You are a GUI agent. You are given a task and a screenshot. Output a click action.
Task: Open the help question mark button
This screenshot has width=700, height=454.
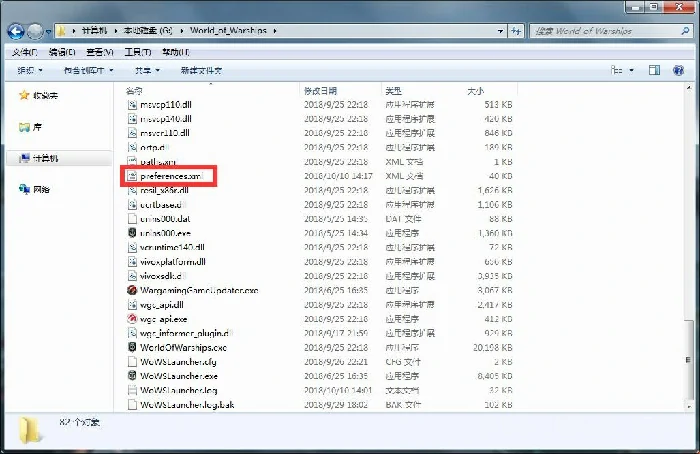pyautogui.click(x=678, y=71)
